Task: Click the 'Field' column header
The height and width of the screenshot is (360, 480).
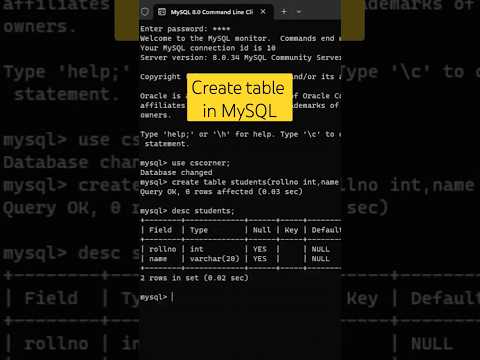Action: [x=161, y=230]
